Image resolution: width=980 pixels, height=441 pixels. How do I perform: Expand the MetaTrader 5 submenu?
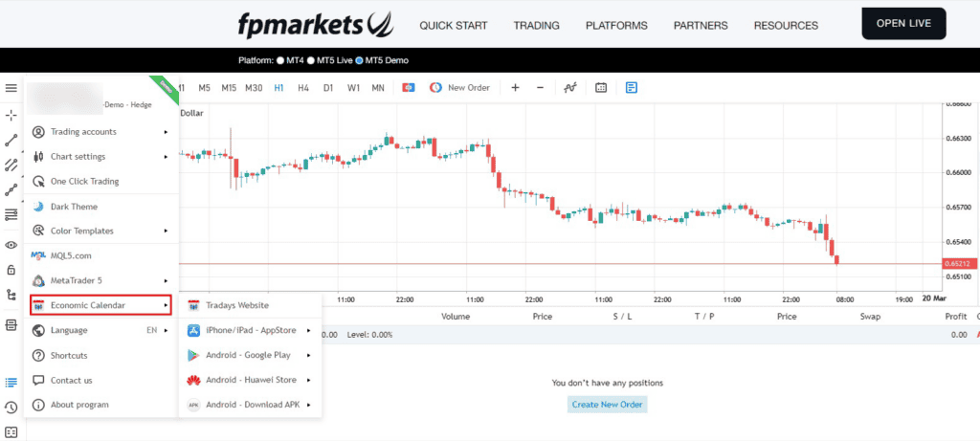[100, 281]
